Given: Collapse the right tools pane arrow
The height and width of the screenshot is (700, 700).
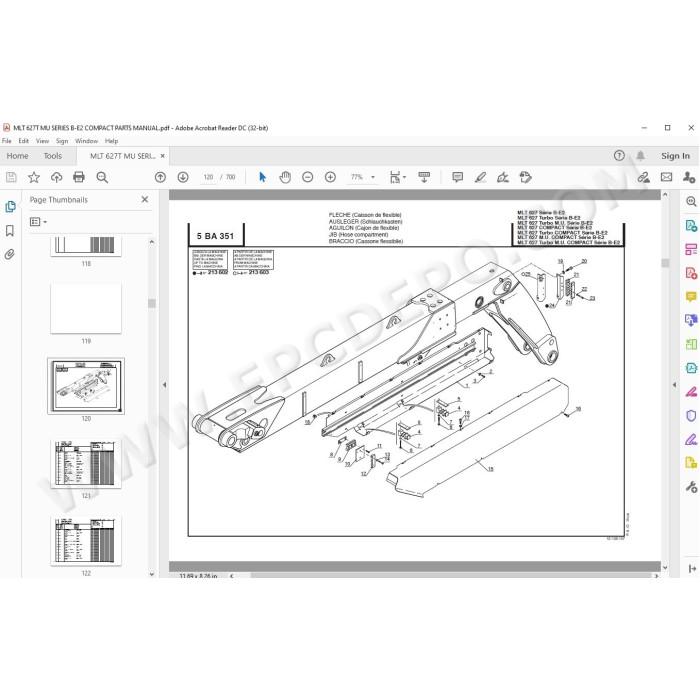Looking at the screenshot, I should click(675, 385).
